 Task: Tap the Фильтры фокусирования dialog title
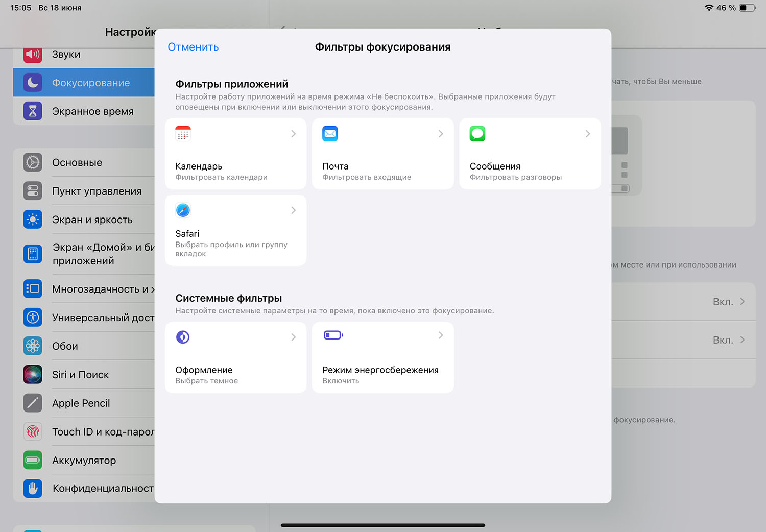[382, 47]
